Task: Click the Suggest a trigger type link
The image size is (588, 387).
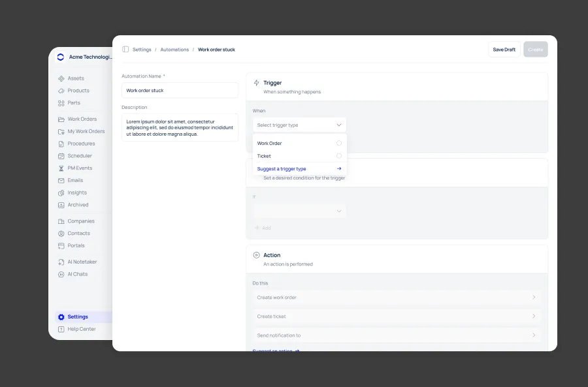Action: pyautogui.click(x=281, y=169)
